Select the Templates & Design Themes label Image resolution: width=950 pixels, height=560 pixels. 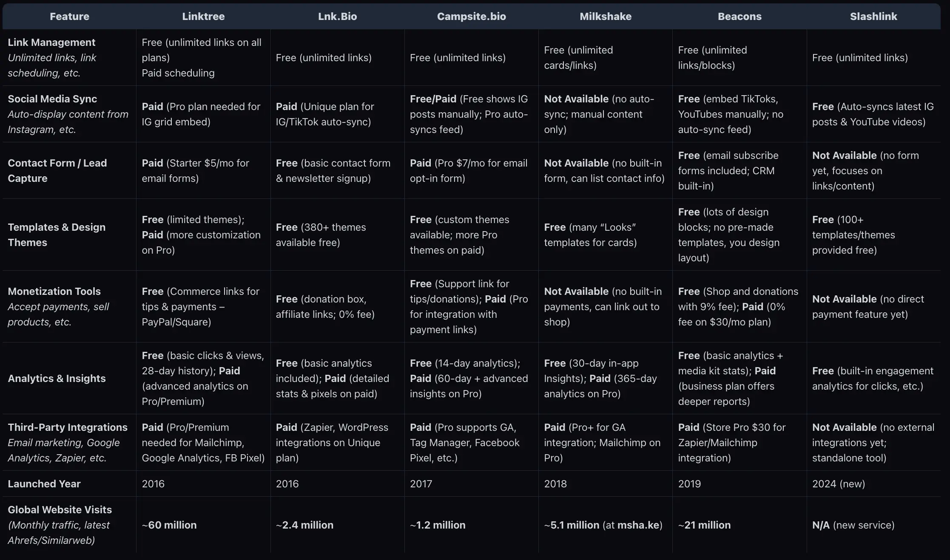57,235
